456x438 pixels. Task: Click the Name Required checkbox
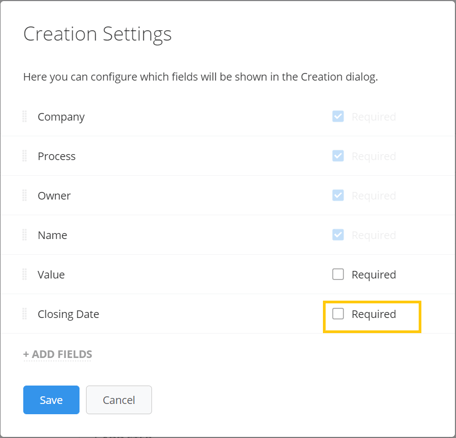pyautogui.click(x=338, y=235)
